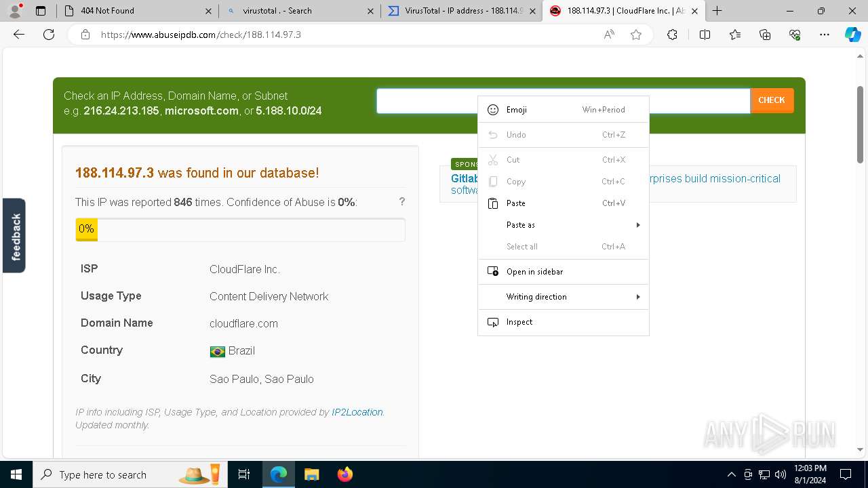Open Browser essentials heart icon
The image size is (868, 488).
click(x=795, y=35)
